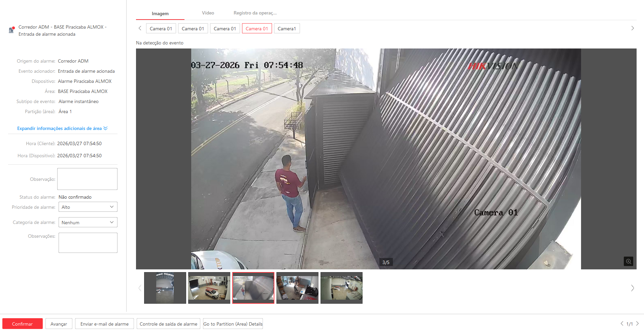Select the first warehouse thumbnail

[x=165, y=288]
